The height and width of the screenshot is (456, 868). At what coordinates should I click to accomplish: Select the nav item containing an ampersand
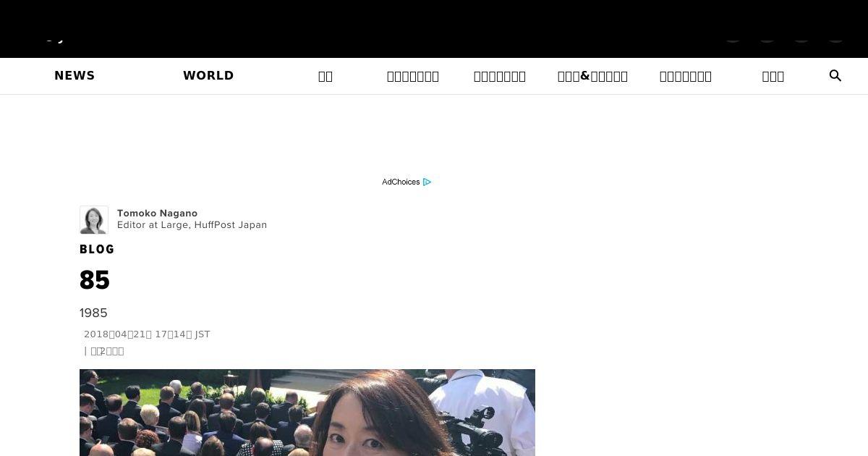point(592,76)
